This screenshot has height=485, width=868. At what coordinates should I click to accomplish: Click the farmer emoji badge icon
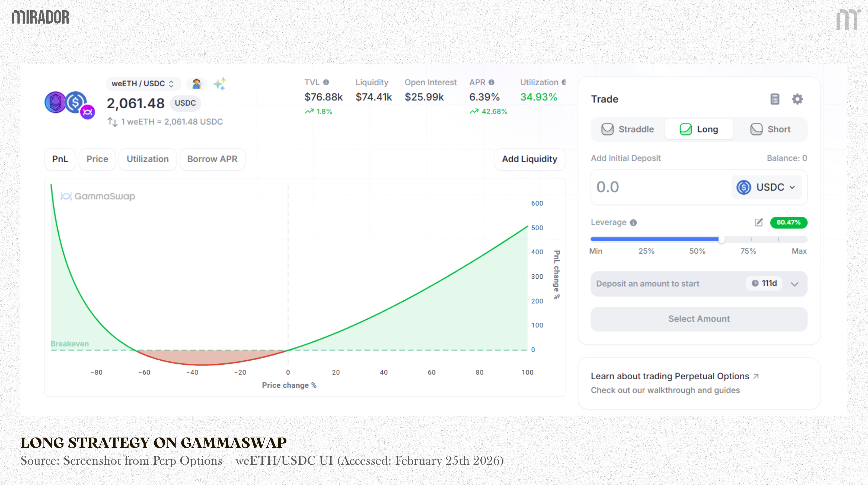(196, 84)
